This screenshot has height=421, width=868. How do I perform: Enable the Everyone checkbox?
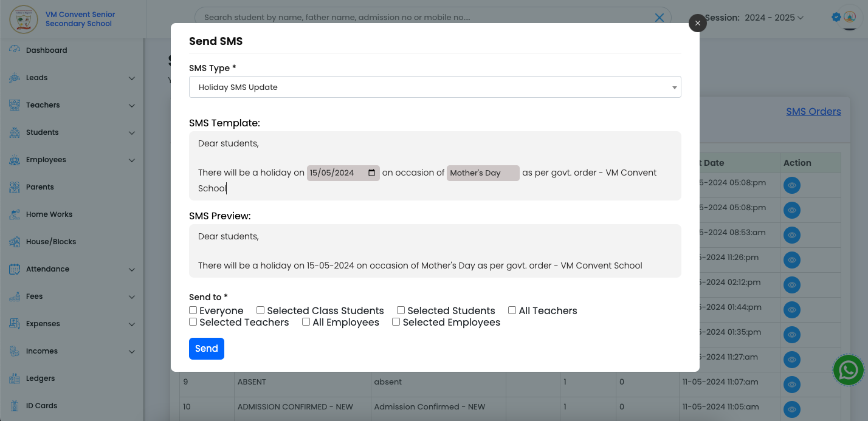point(193,310)
